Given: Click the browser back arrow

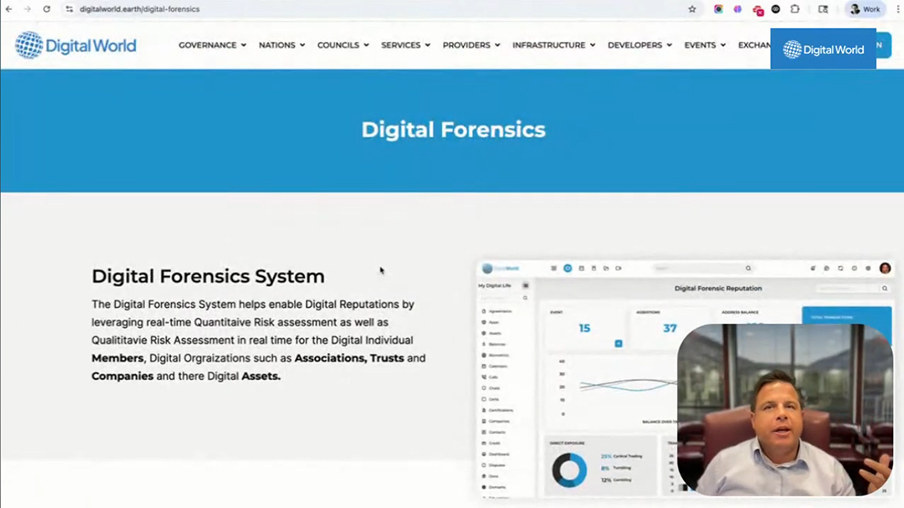Looking at the screenshot, I should click(x=9, y=9).
